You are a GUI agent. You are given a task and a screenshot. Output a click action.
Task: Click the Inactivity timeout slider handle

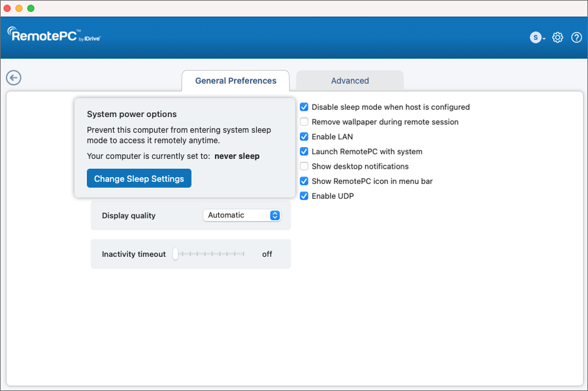tap(175, 254)
